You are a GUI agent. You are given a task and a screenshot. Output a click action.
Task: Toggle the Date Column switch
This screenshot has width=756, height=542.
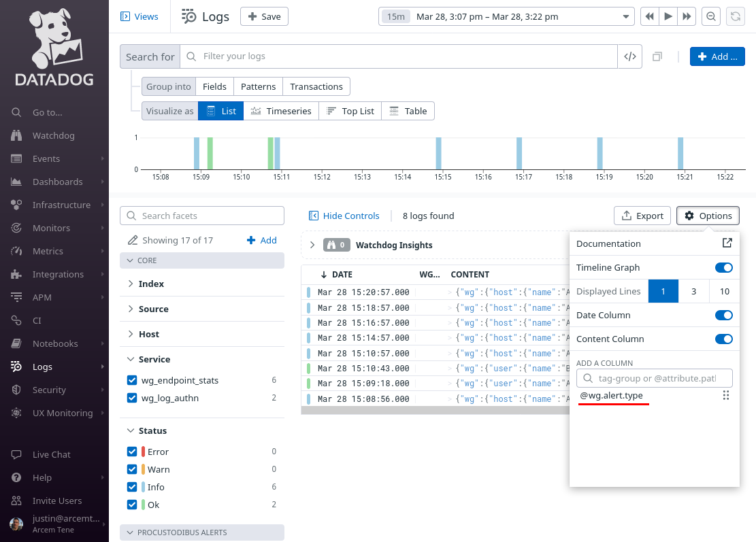(x=724, y=315)
